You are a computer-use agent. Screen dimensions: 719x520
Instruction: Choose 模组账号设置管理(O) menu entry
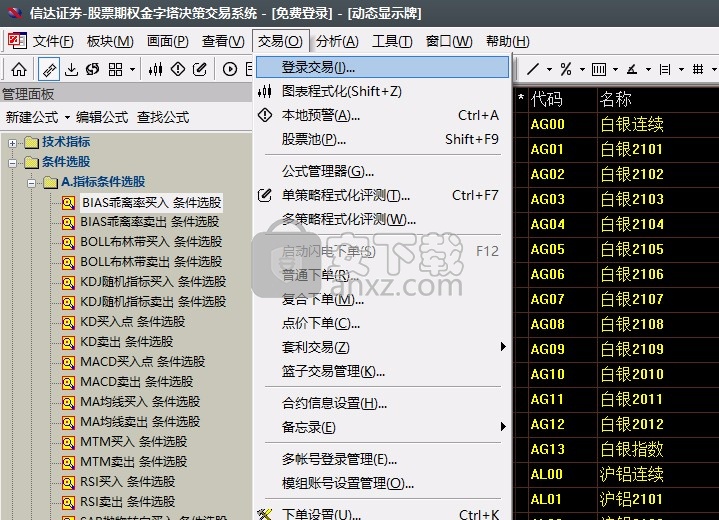[382, 483]
